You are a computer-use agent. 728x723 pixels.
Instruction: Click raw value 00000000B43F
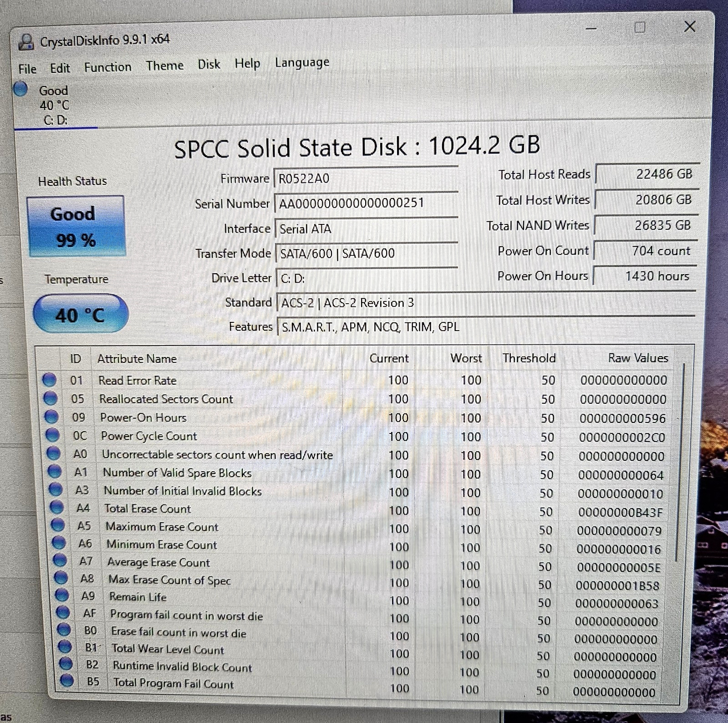tap(620, 512)
